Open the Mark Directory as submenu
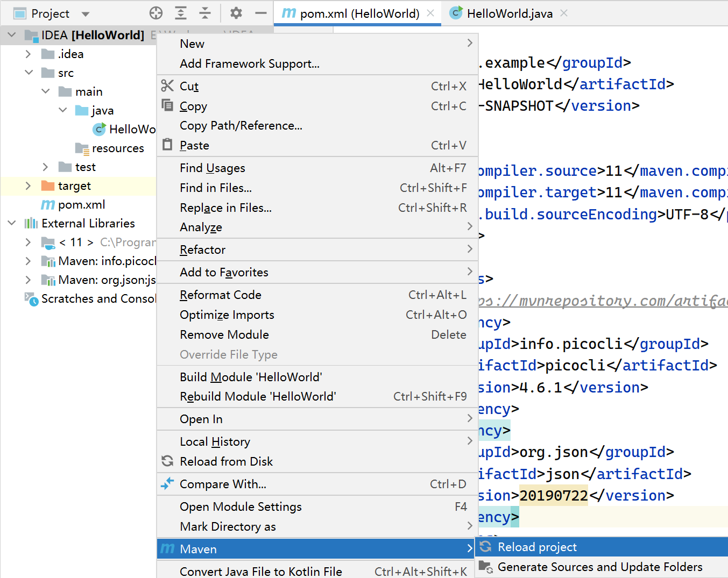The image size is (728, 578). [x=317, y=526]
